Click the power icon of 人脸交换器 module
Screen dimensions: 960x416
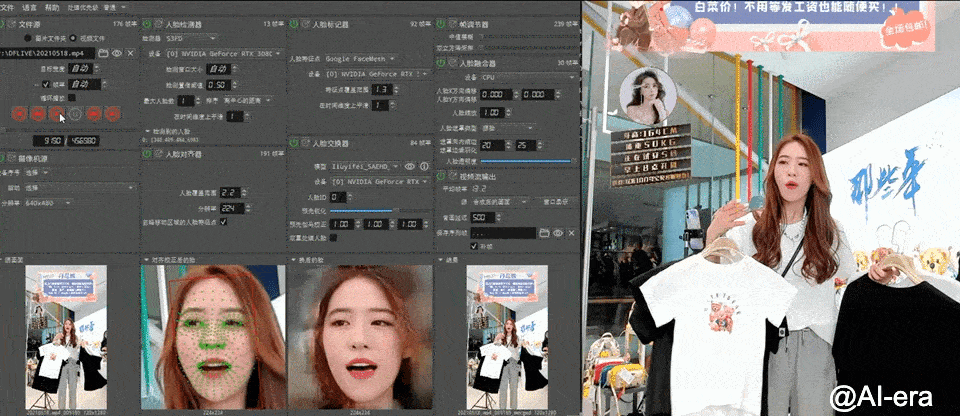[294, 143]
